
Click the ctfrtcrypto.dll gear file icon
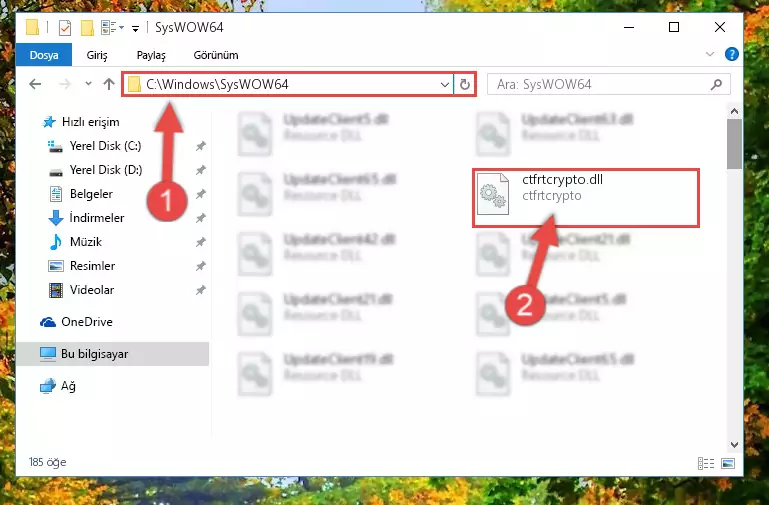pos(493,195)
